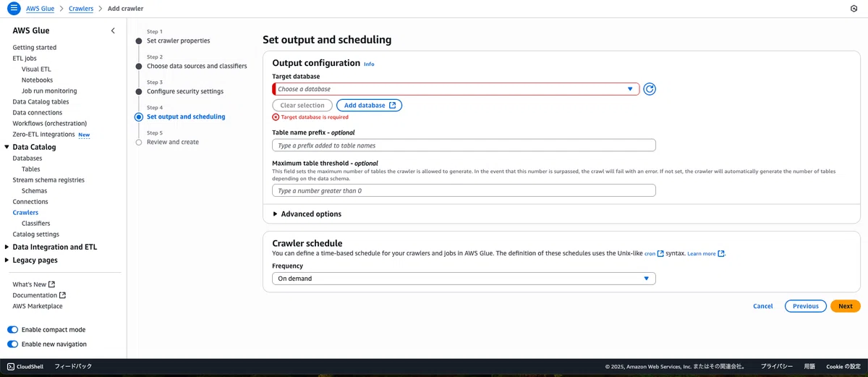Open Connections in sidebar

click(30, 202)
